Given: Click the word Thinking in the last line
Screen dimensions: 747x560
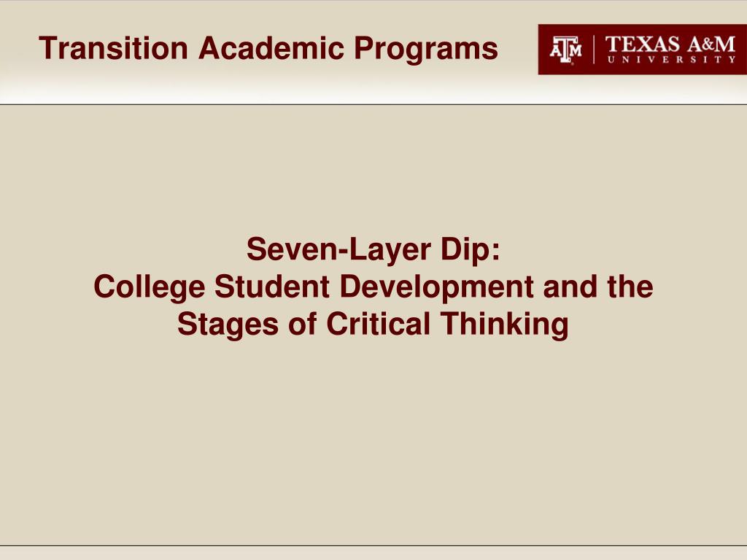Looking at the screenshot, I should 504,324.
